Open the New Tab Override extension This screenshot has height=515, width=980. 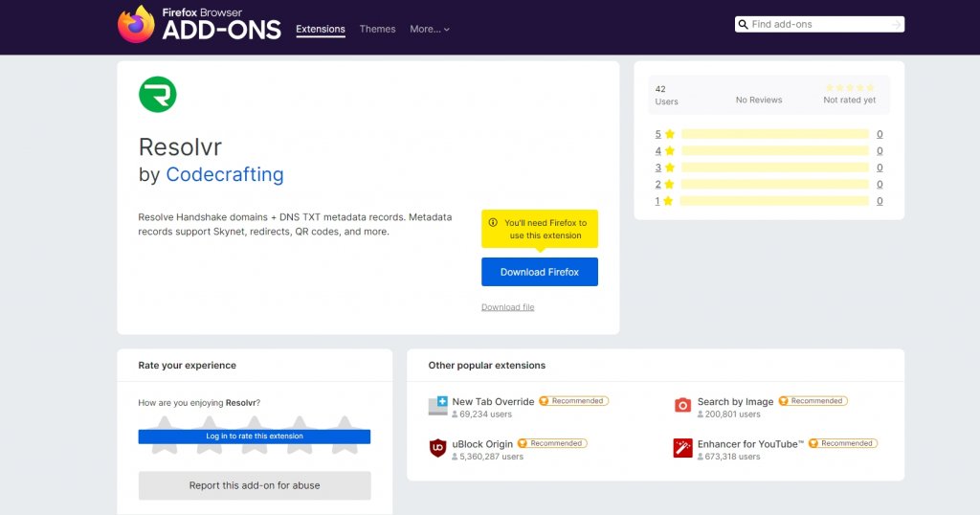coord(493,401)
